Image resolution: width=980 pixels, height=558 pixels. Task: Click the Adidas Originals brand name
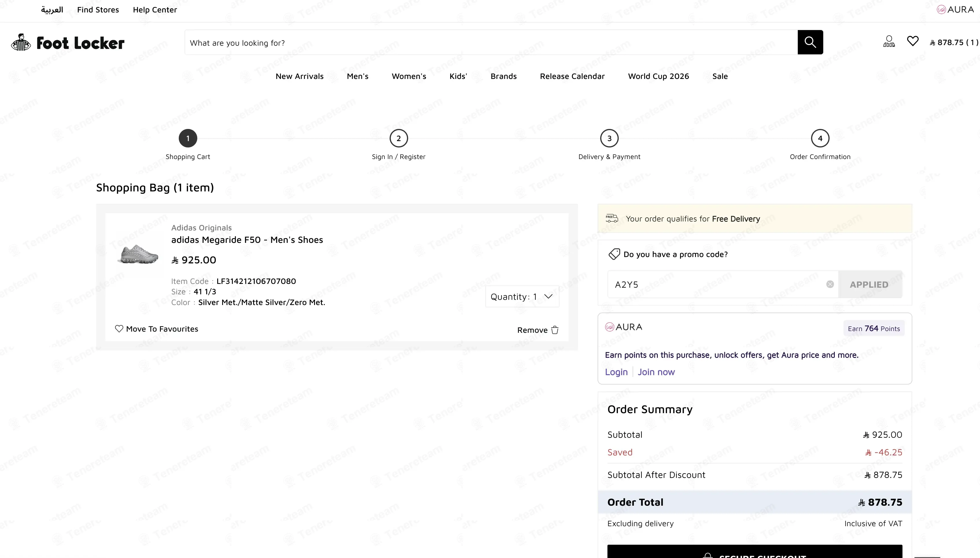click(201, 228)
